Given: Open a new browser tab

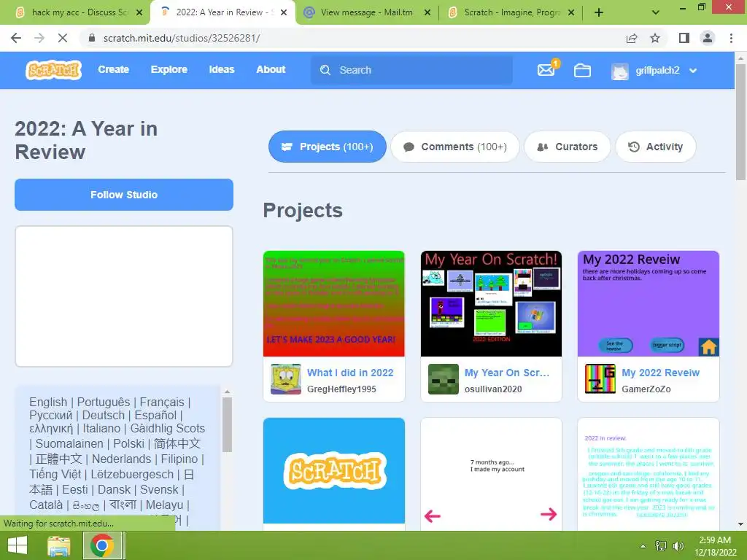Looking at the screenshot, I should click(599, 12).
